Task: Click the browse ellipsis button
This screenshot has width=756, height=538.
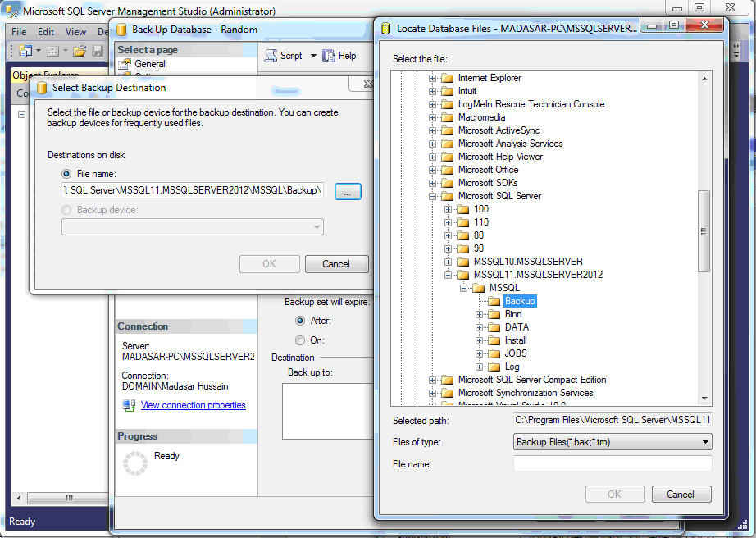Action: tap(348, 191)
